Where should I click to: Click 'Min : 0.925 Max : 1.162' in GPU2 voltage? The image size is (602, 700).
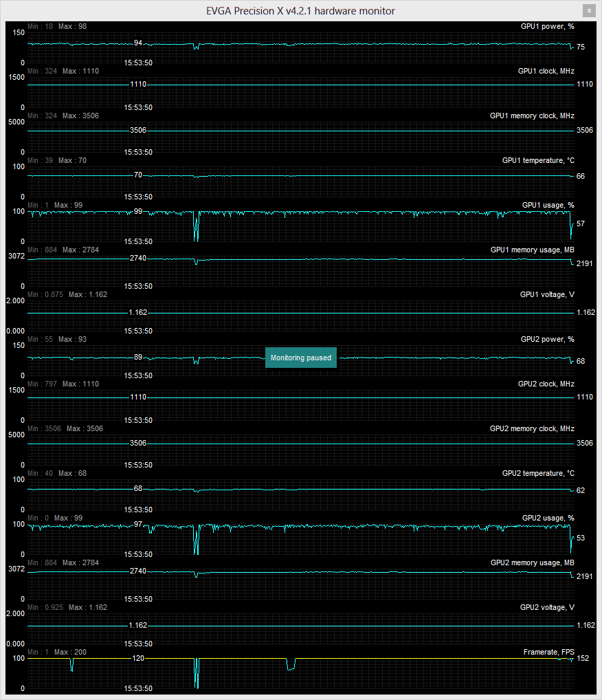click(x=67, y=607)
